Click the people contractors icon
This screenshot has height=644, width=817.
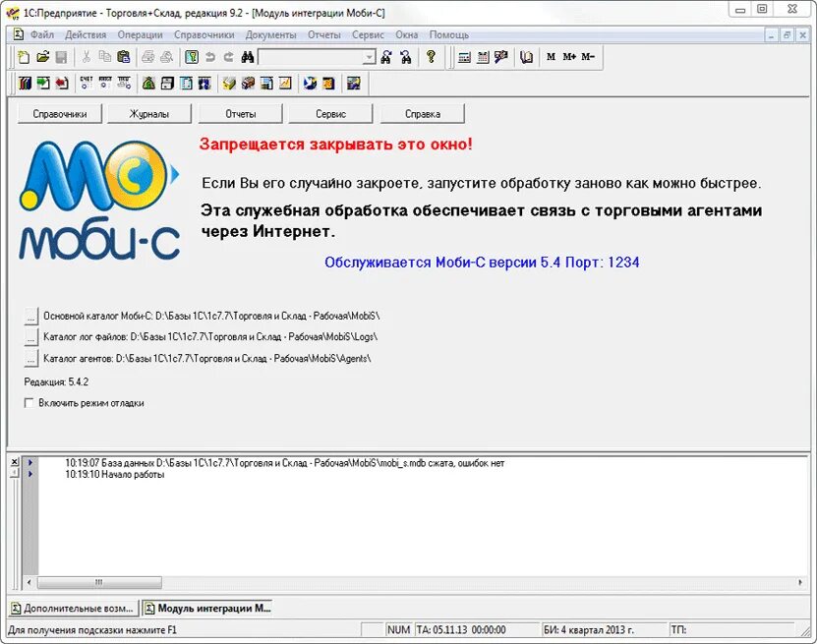[204, 83]
